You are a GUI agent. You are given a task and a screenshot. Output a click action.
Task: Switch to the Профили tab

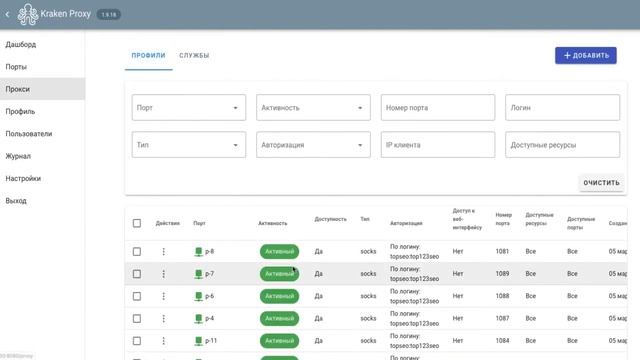point(149,56)
